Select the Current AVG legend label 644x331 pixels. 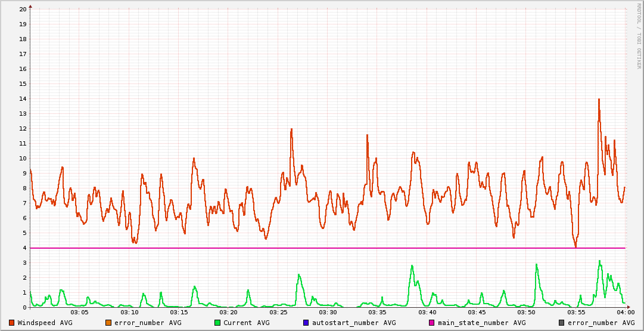click(x=246, y=323)
